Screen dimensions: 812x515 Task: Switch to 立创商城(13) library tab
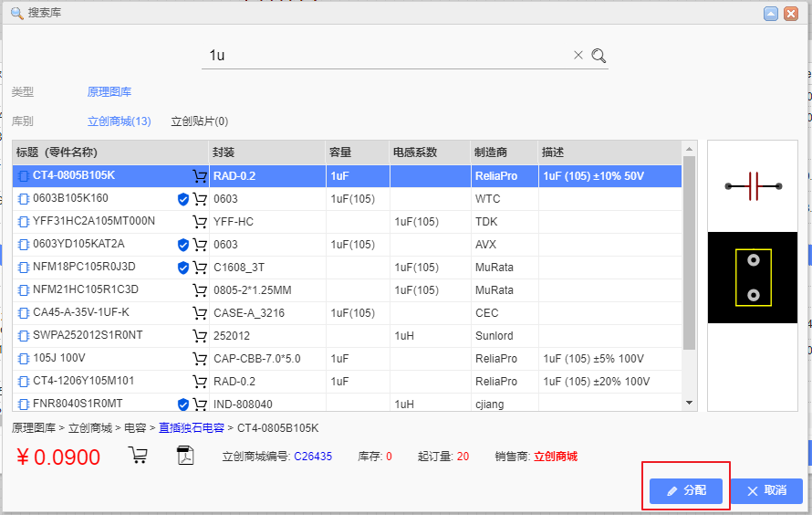pyautogui.click(x=120, y=121)
